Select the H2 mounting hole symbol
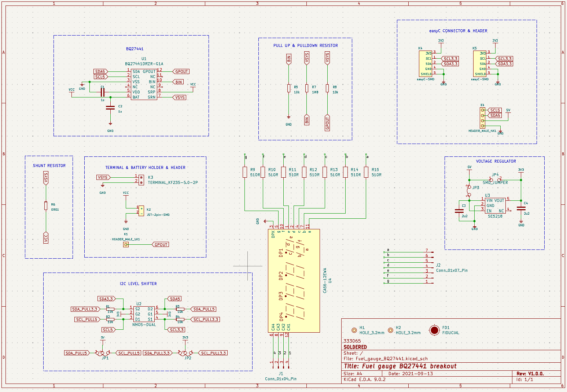This screenshot has height=392, width=567. point(390,330)
